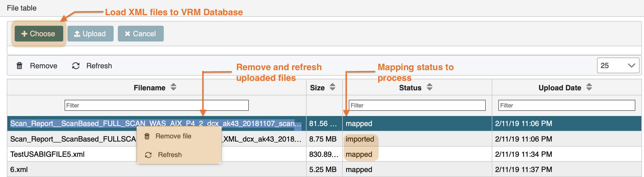
Task: Sort by Status using its sort arrows
Action: click(x=429, y=87)
